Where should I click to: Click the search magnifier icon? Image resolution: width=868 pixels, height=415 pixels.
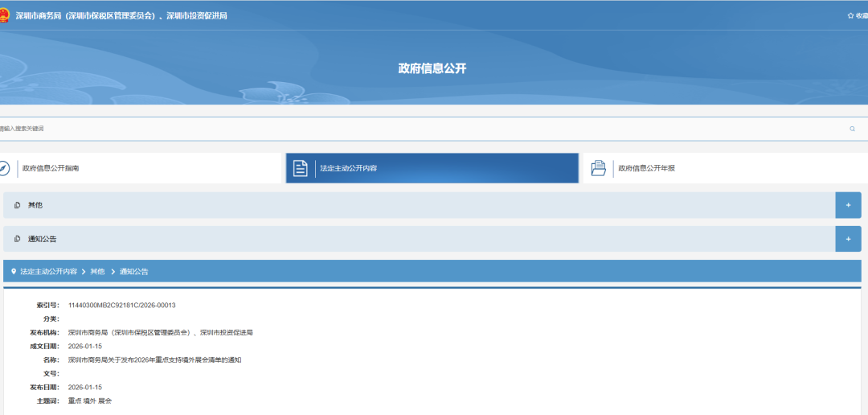point(852,129)
